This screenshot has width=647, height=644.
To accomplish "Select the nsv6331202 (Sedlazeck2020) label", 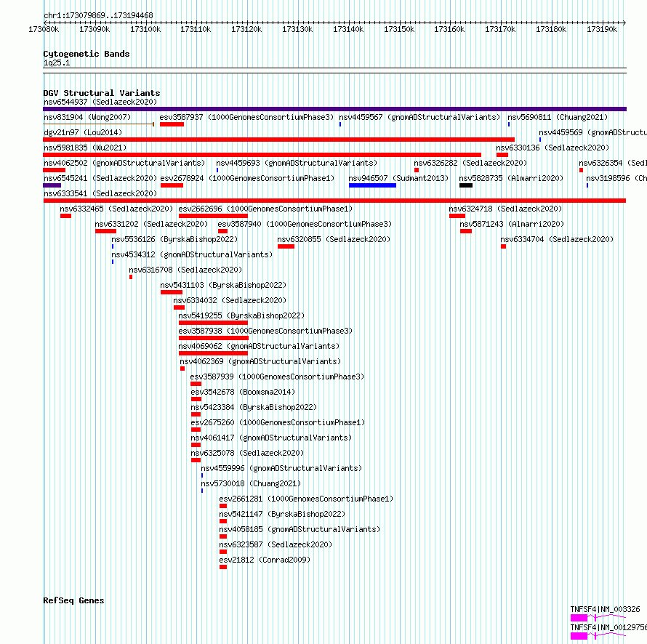I will (x=151, y=224).
